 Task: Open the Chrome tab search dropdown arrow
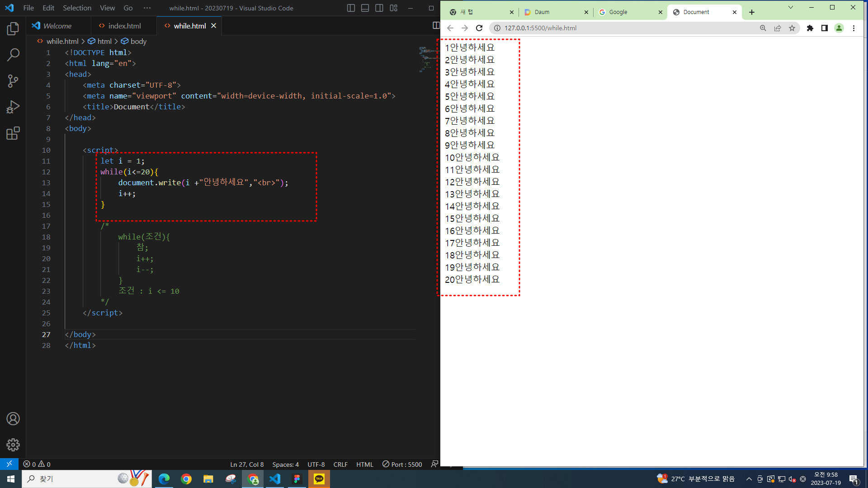790,8
